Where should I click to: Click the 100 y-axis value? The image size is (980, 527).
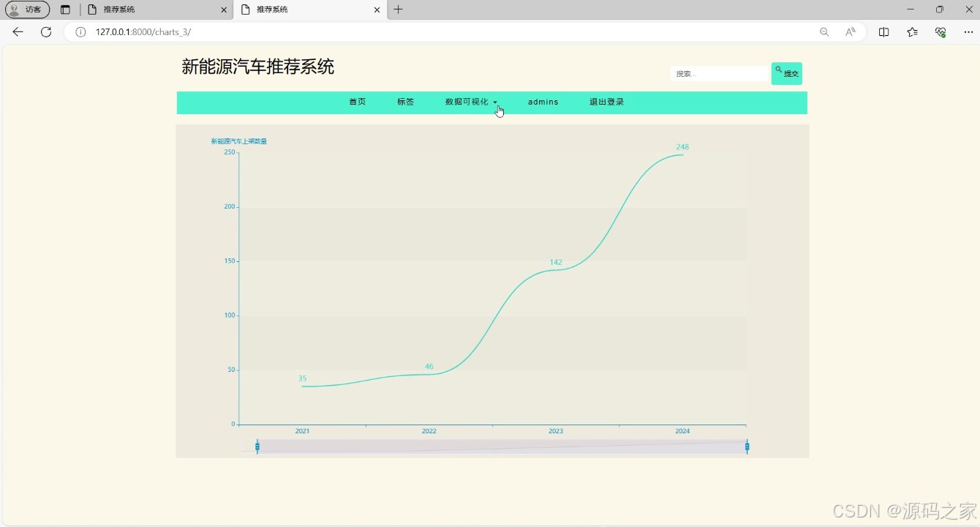(x=230, y=315)
